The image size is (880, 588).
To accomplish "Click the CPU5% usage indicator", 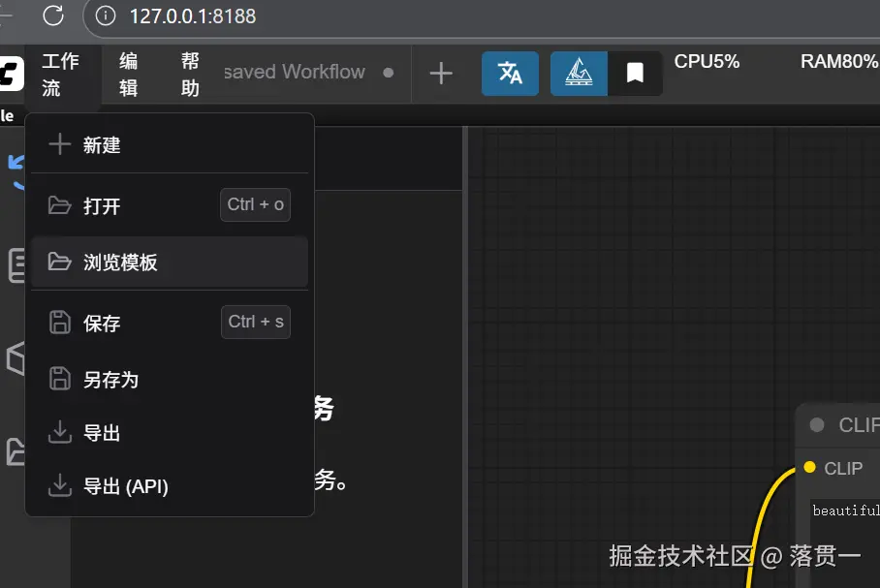I will pos(707,61).
